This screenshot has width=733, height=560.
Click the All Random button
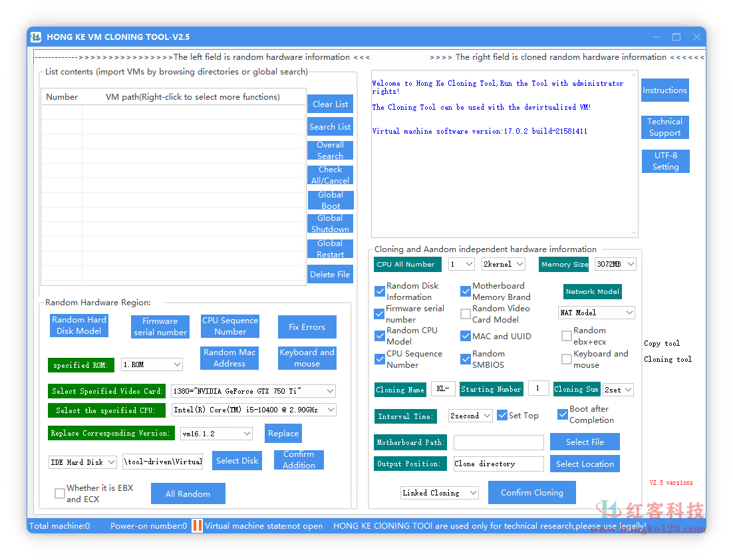[188, 493]
